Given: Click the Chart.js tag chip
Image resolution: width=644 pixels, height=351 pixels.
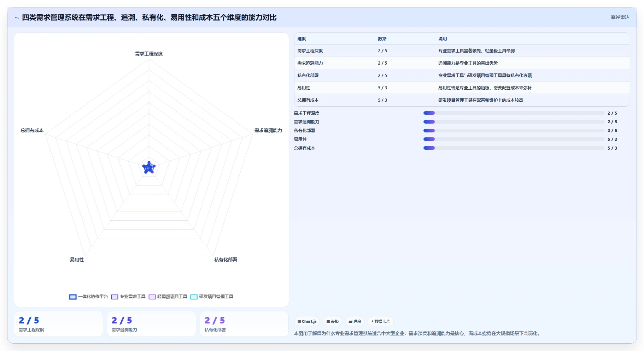Looking at the screenshot, I should click(x=307, y=321).
